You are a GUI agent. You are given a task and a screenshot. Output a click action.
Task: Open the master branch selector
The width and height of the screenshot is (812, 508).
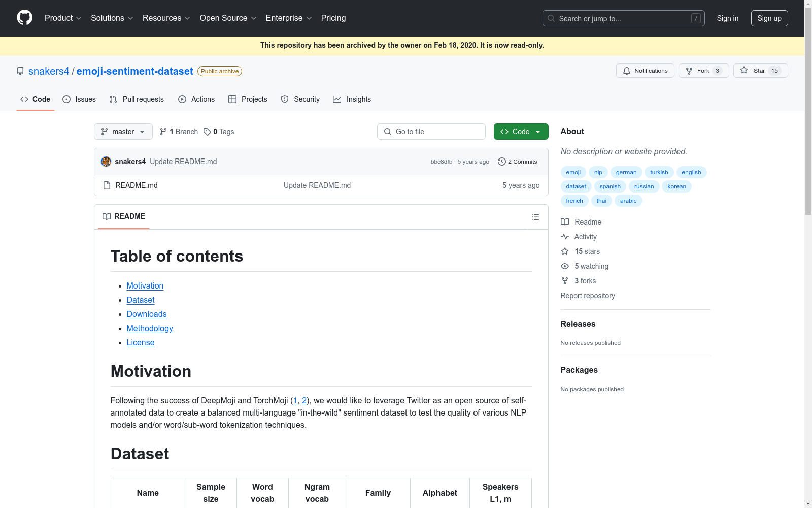(x=123, y=132)
